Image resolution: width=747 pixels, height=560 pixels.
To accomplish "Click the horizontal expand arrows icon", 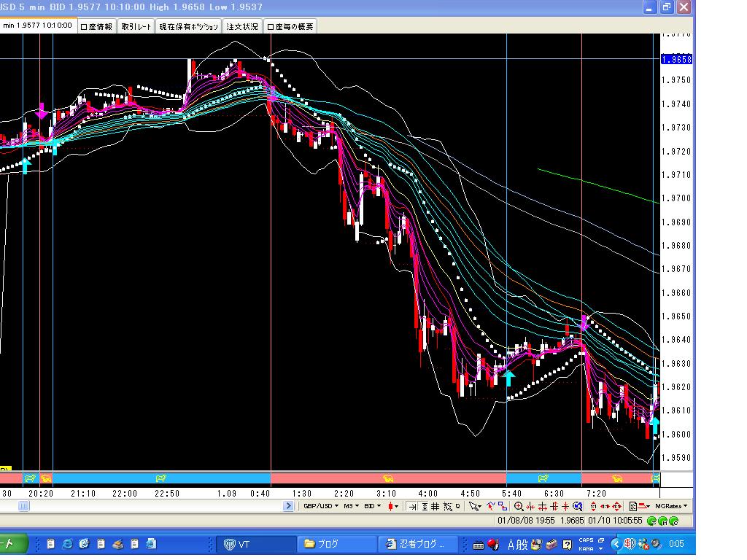I will point(542,507).
